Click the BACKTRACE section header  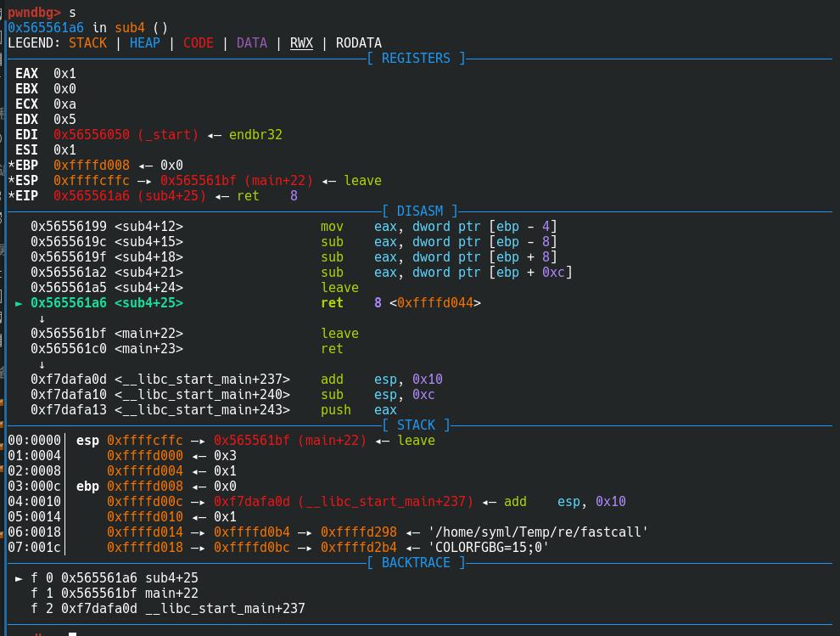pyautogui.click(x=416, y=563)
